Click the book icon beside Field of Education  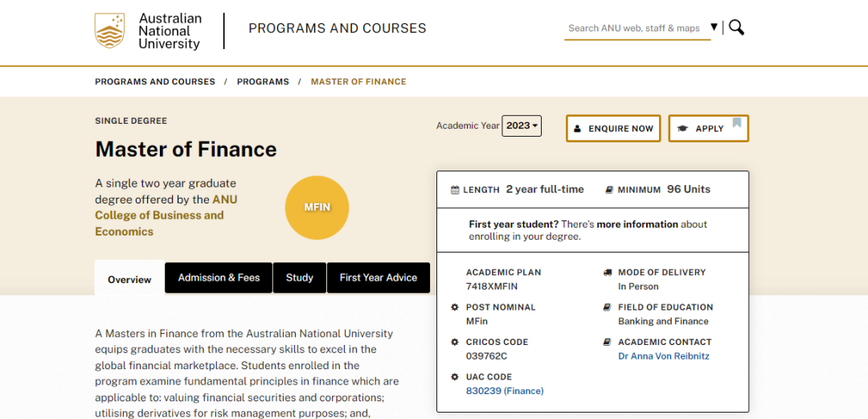click(608, 307)
